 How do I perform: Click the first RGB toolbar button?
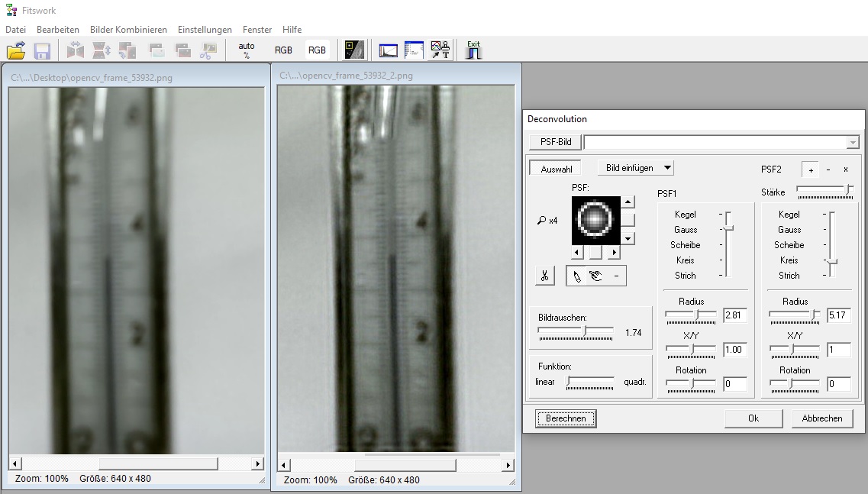point(283,50)
